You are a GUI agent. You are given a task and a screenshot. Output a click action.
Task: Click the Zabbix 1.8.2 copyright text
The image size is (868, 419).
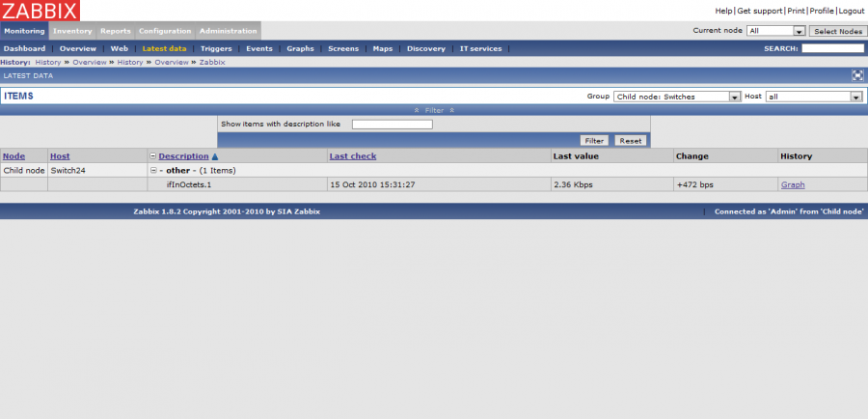click(227, 211)
